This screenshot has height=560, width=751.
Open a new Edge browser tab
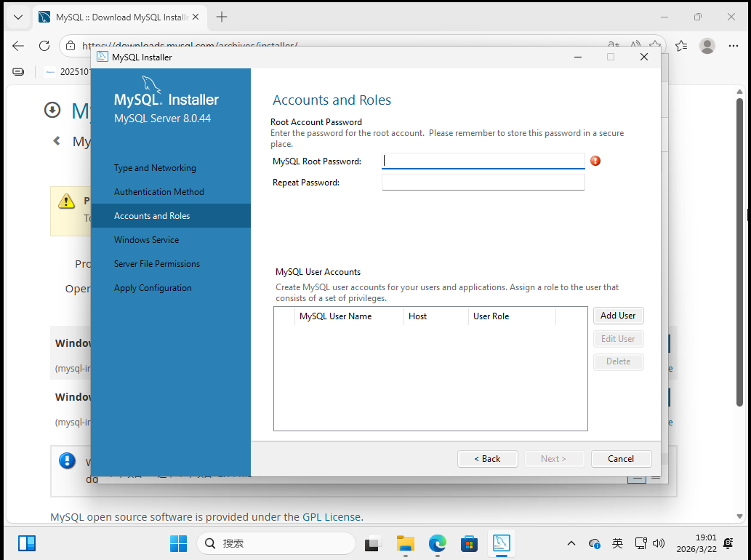tap(221, 17)
